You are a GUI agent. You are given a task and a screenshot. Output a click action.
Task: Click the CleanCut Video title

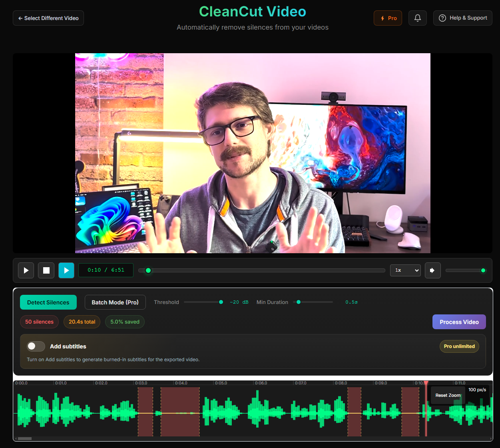point(253,12)
